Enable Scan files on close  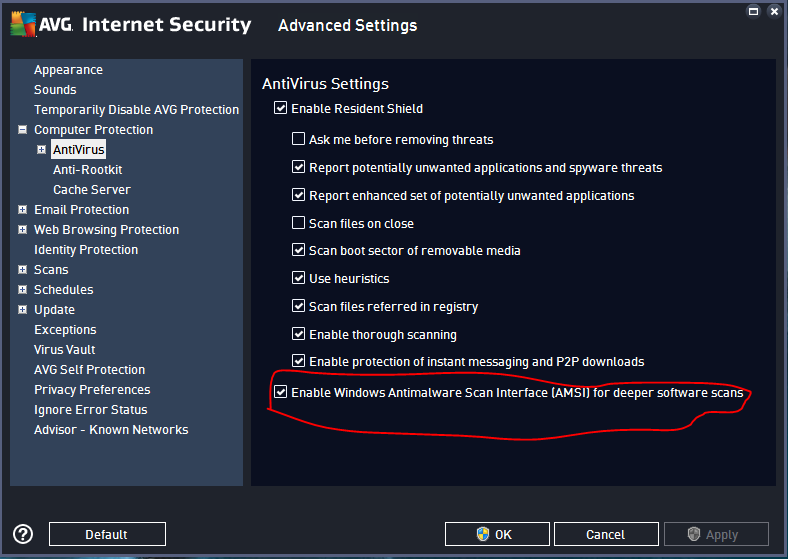point(298,223)
